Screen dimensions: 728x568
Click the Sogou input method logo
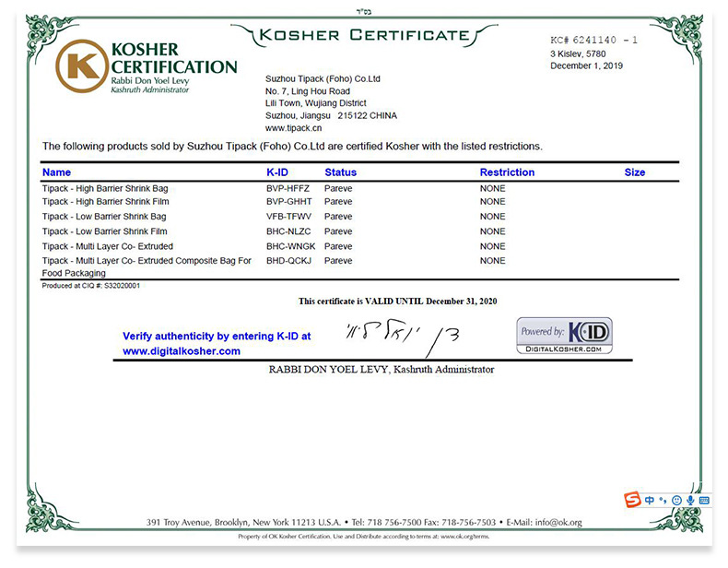point(632,500)
